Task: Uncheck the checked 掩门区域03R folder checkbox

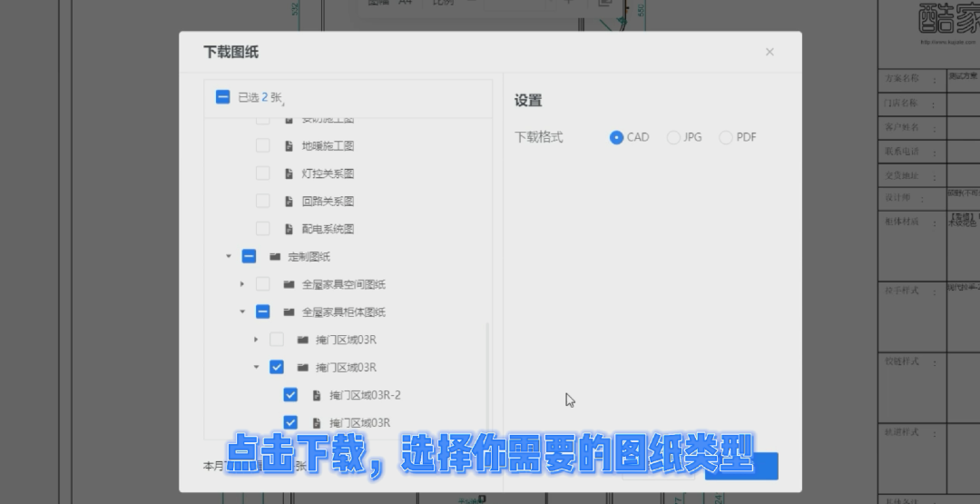Action: click(x=276, y=368)
